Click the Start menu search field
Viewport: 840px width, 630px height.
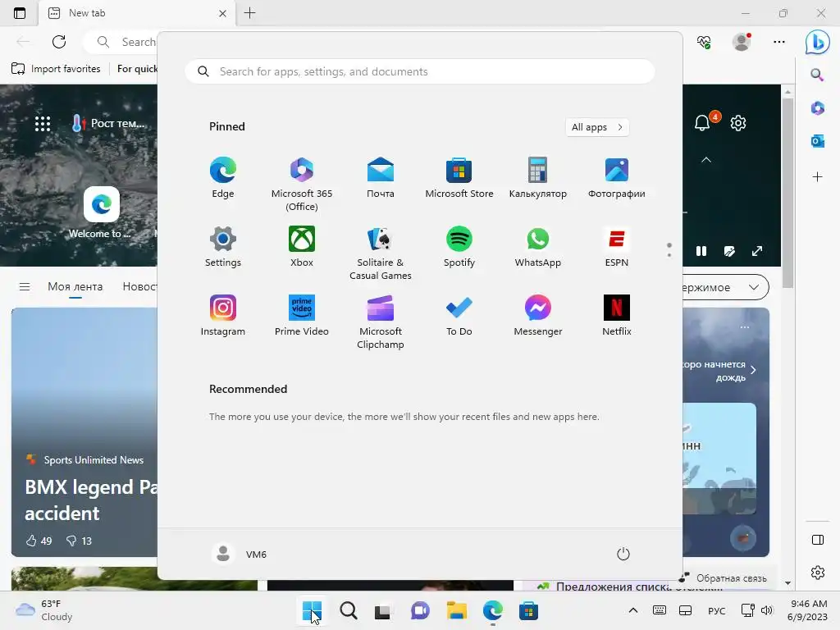coord(419,72)
